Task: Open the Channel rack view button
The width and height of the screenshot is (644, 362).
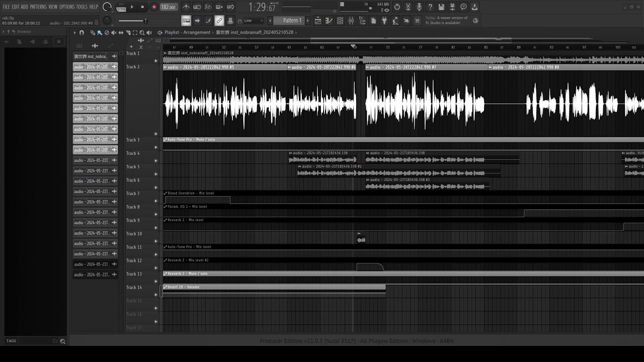Action: 340,21
